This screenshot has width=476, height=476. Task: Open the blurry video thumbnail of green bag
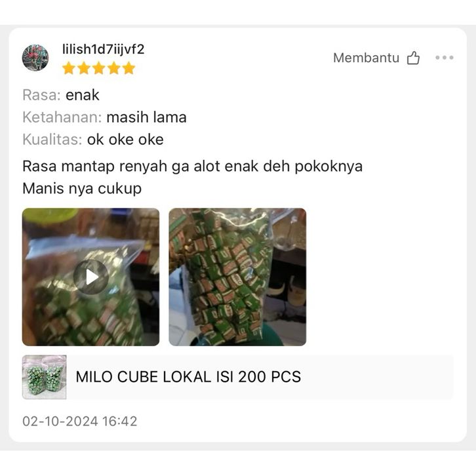pyautogui.click(x=90, y=277)
